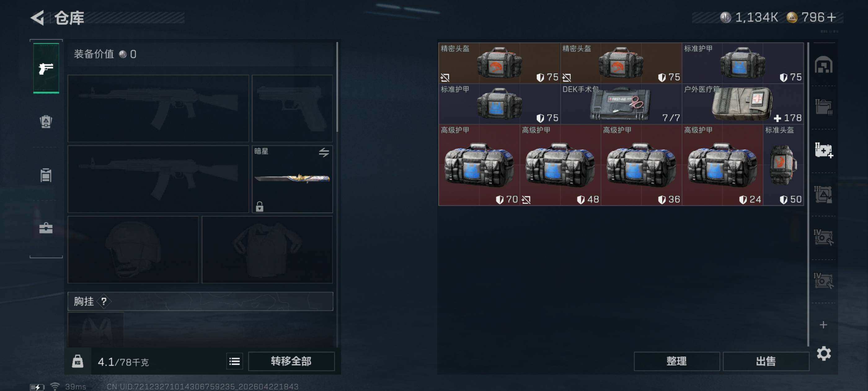Click the 出售 sell button
Screen dimensions: 868x391
coord(766,361)
